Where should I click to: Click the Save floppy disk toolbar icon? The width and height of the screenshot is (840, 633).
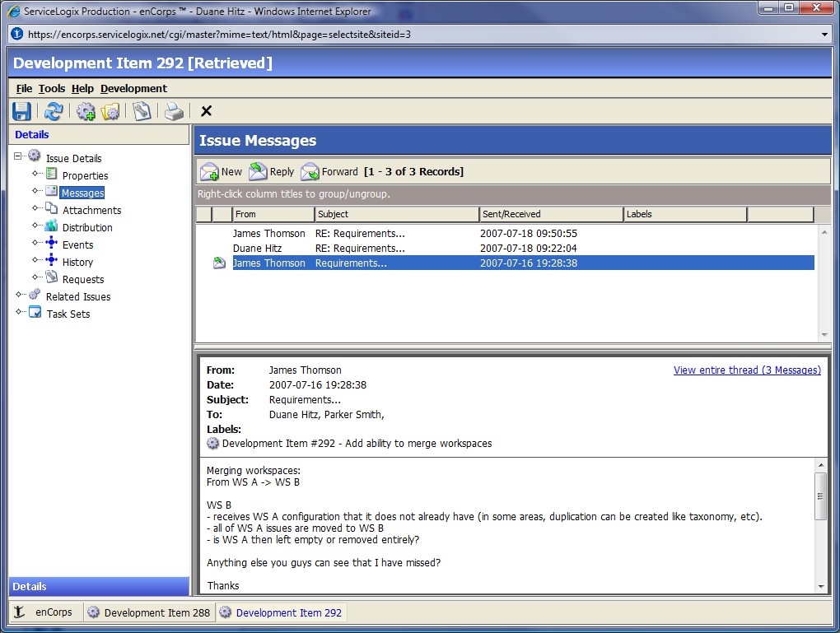[x=21, y=111]
